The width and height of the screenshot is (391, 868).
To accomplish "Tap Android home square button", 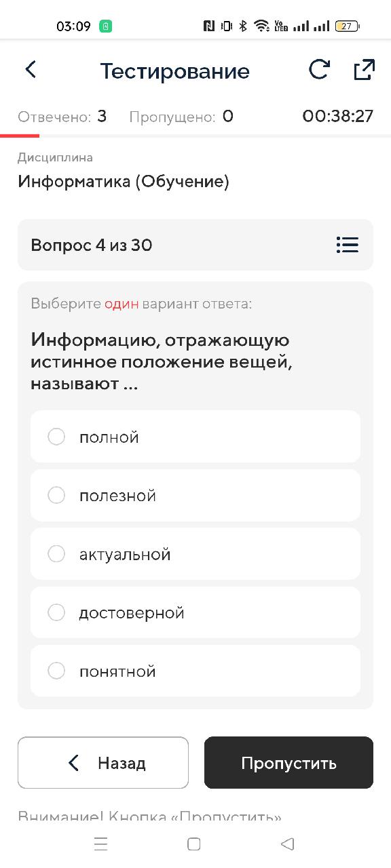I will click(x=193, y=844).
